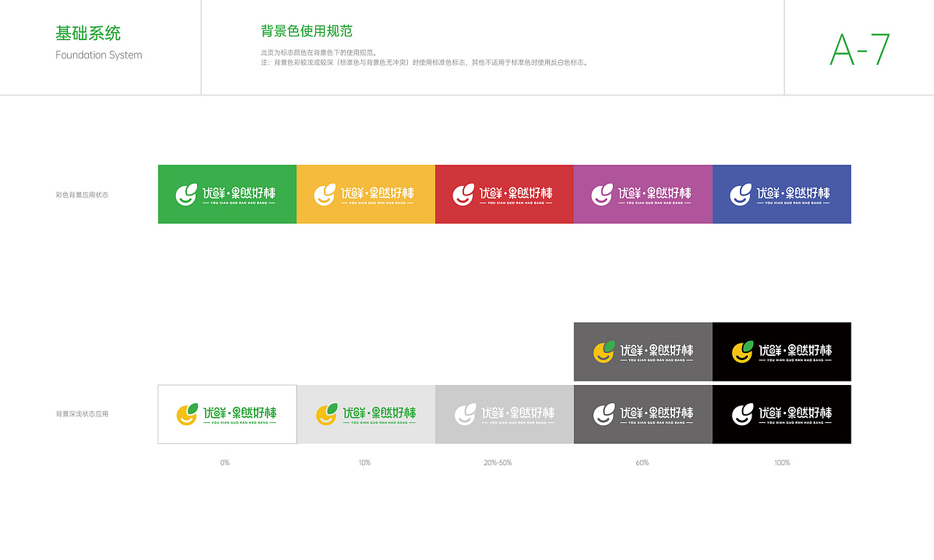This screenshot has height=560, width=934.
Task: Click the '20%-50%' label
Action: [498, 463]
